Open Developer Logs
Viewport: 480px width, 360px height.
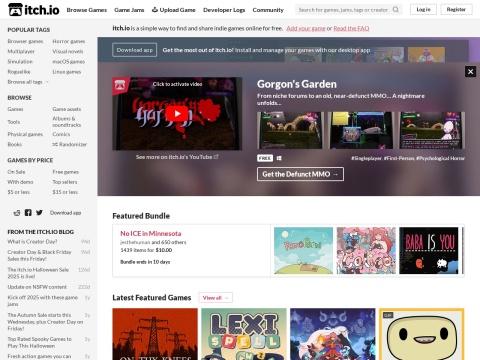(224, 10)
